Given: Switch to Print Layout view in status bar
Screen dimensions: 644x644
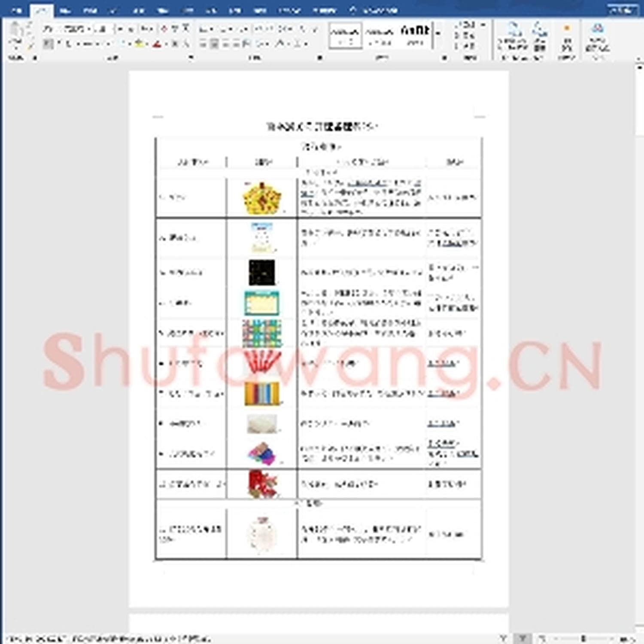Looking at the screenshot, I should [522, 639].
